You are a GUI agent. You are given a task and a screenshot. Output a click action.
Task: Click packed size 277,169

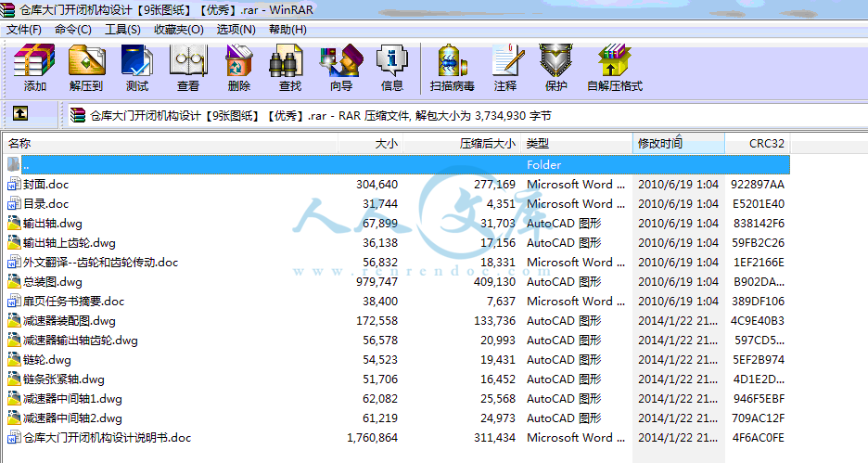click(494, 185)
